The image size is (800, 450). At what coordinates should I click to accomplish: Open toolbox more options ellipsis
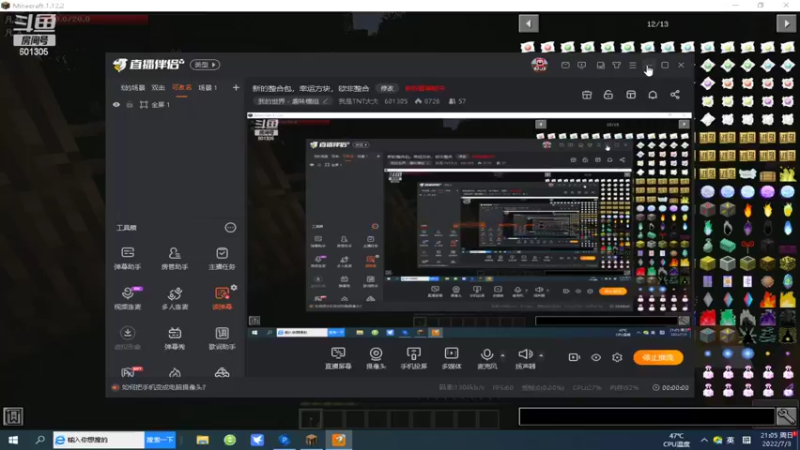231,228
